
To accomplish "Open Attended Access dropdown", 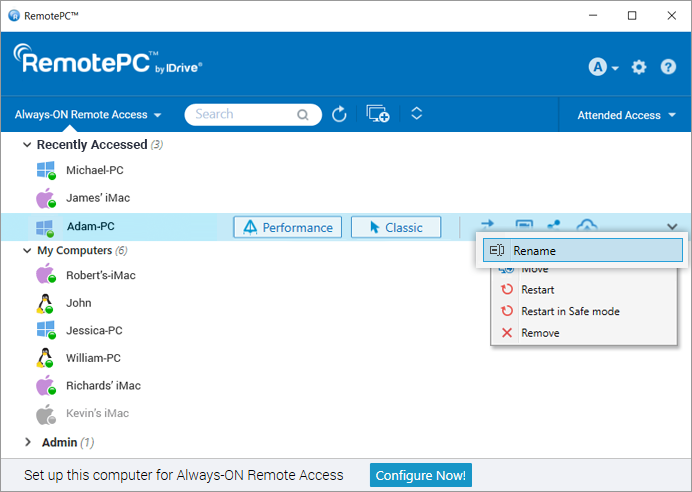I will coord(626,115).
